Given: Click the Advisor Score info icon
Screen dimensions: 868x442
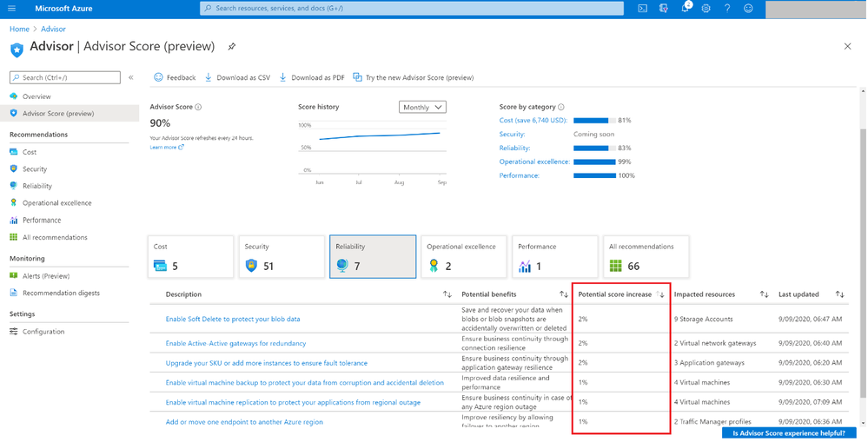Looking at the screenshot, I should tap(198, 108).
